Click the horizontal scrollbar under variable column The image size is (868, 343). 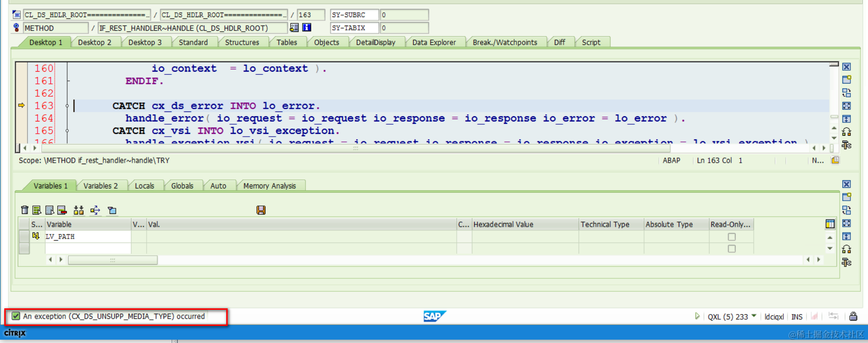(x=113, y=260)
